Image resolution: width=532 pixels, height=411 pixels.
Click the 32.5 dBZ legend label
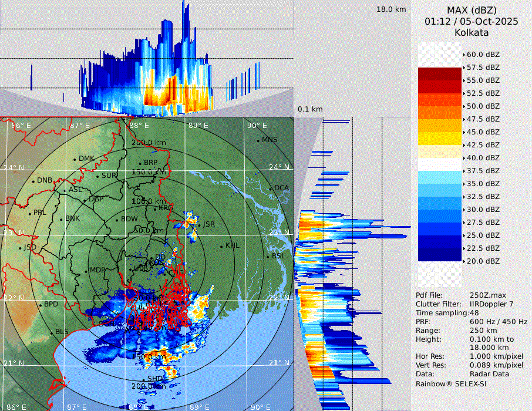coord(483,197)
